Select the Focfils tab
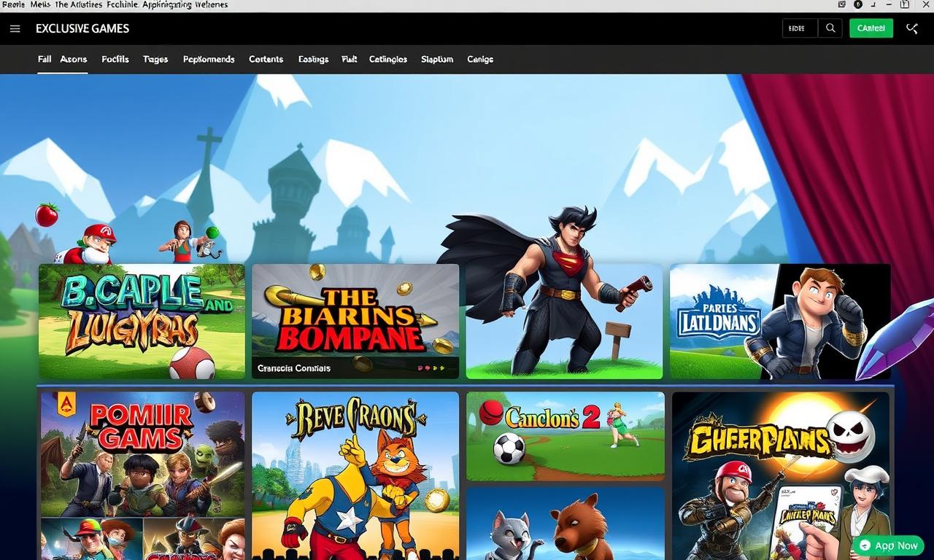Image resolution: width=934 pixels, height=560 pixels. tap(115, 59)
